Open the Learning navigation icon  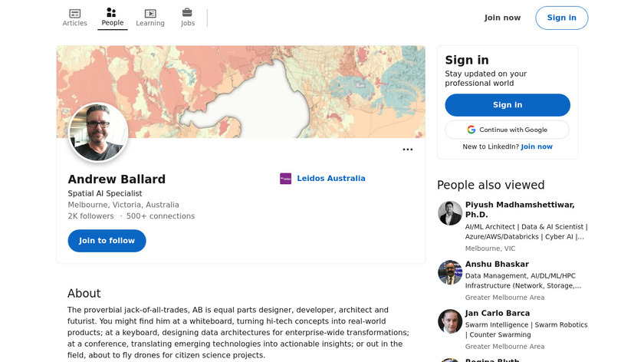coord(150,13)
